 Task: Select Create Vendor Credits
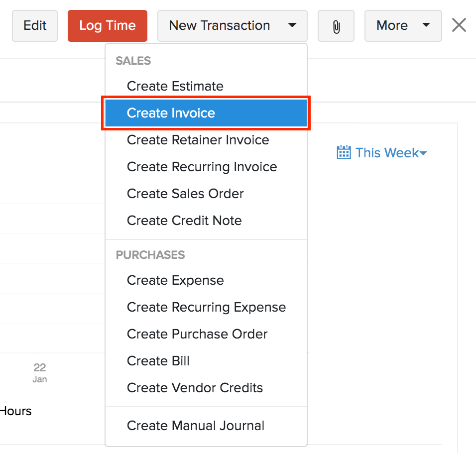(x=195, y=388)
